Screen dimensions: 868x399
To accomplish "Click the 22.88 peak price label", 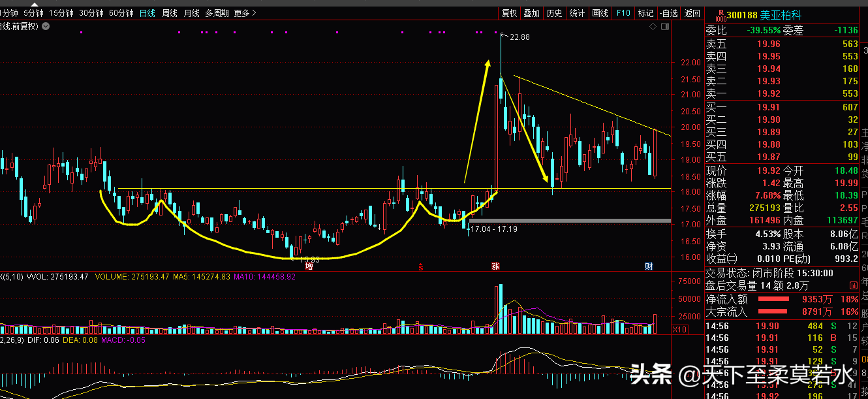I will point(519,37).
